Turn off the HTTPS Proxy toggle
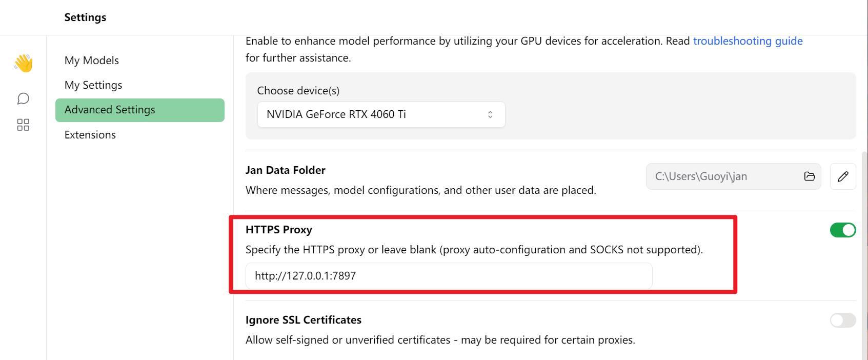The height and width of the screenshot is (360, 868). 843,230
